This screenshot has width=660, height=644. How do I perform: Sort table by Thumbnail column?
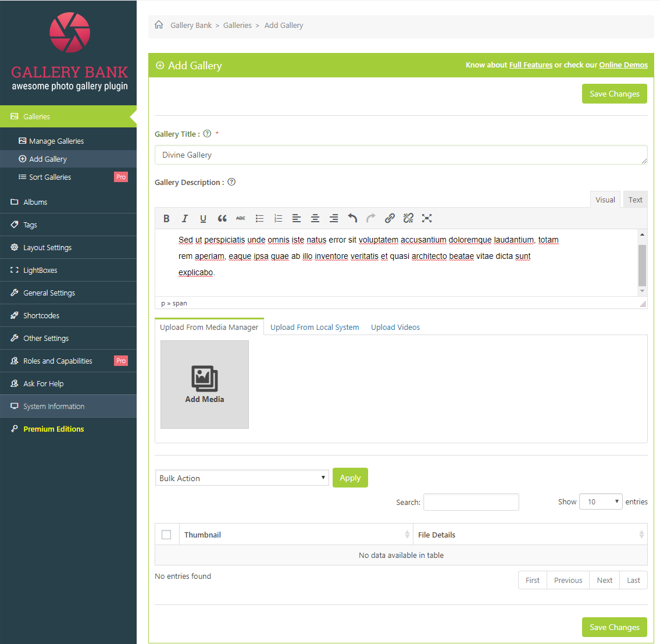[297, 535]
